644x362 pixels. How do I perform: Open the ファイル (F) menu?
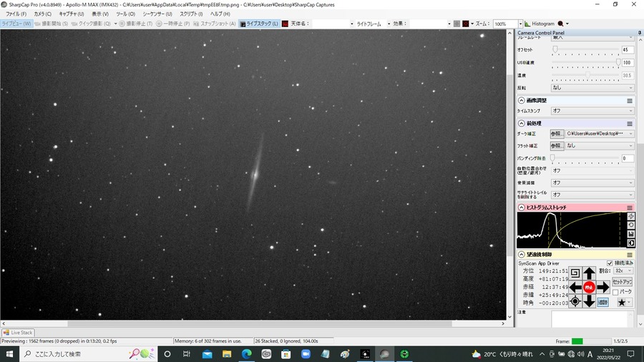pos(16,14)
